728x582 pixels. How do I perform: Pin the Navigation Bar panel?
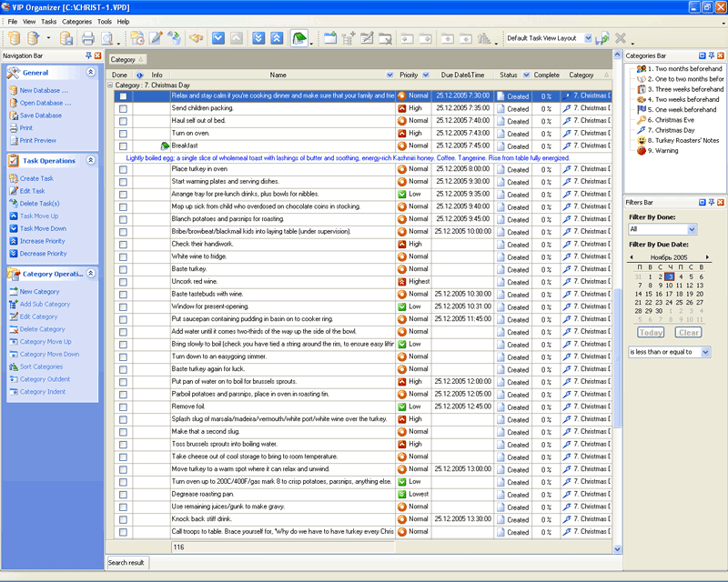click(x=87, y=55)
